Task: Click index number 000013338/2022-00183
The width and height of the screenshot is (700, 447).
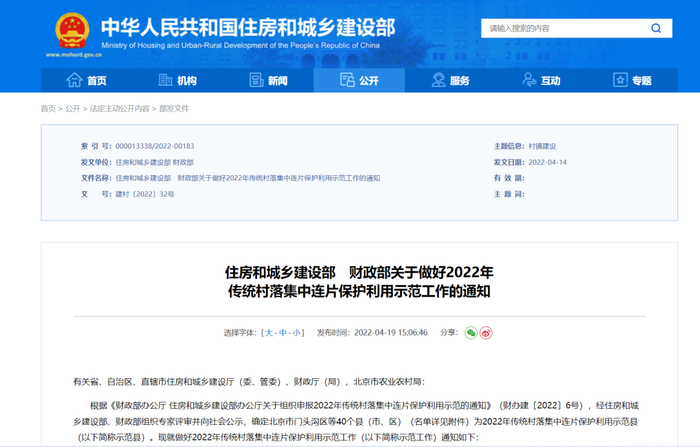Action: point(155,146)
